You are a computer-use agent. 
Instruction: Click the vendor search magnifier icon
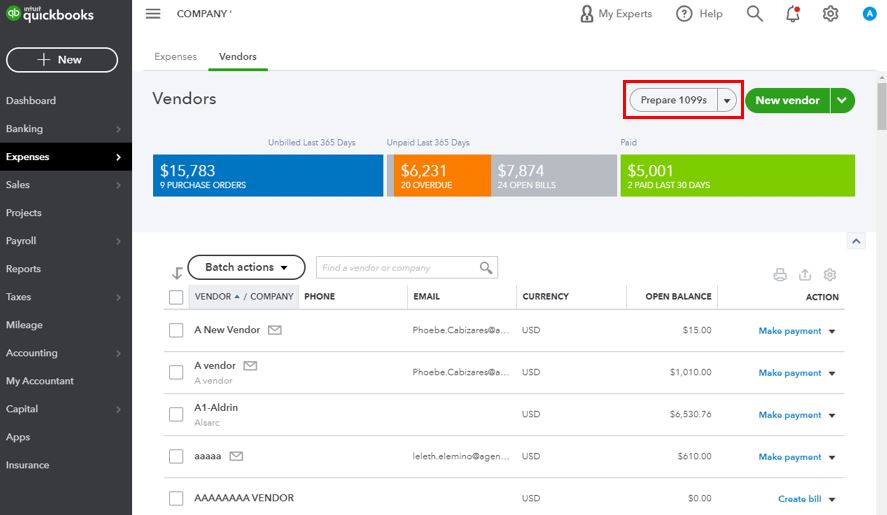486,268
